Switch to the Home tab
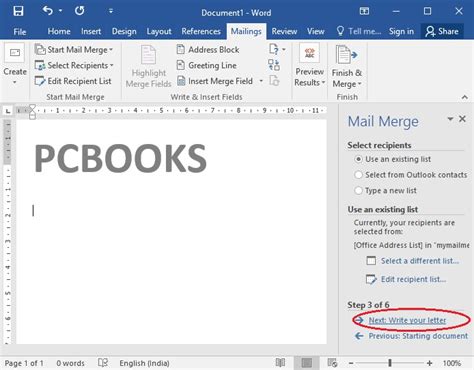Image resolution: width=474 pixels, height=370 pixels. 59,31
